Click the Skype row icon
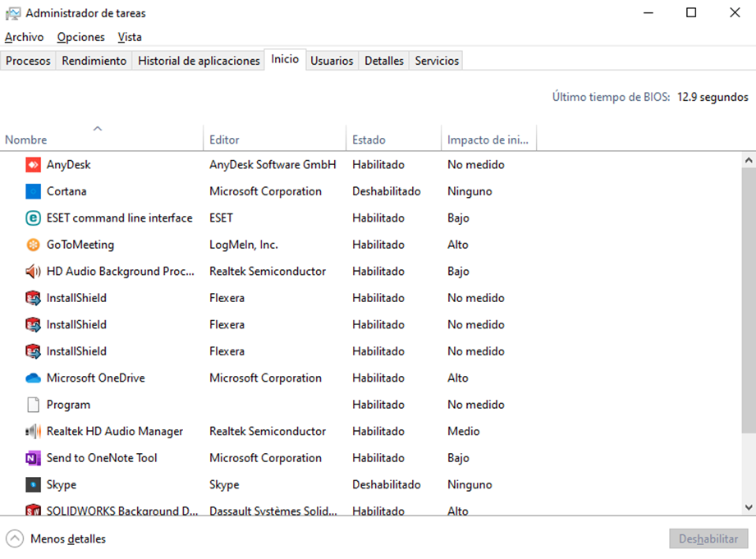The width and height of the screenshot is (756, 559). 33,485
